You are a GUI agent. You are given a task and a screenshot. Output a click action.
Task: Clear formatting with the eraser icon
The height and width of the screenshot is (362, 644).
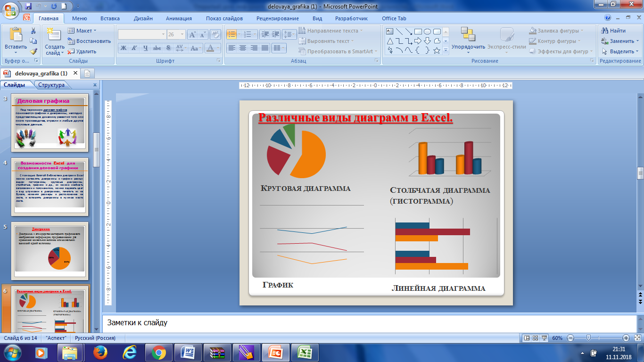(x=215, y=34)
